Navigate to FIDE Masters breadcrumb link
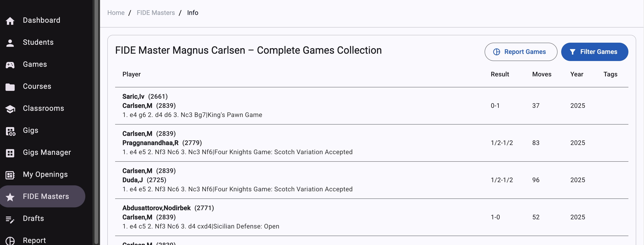The image size is (644, 245). pyautogui.click(x=155, y=13)
